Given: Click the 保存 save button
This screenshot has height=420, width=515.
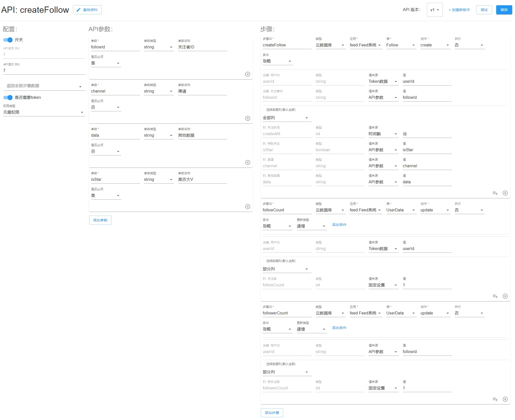Looking at the screenshot, I should coord(504,10).
